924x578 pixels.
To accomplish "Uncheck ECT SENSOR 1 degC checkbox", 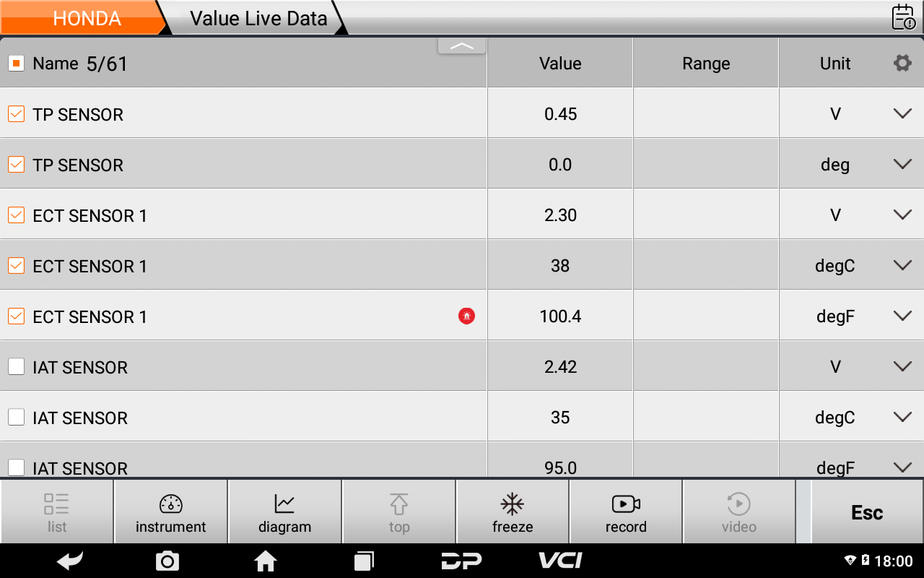I will [16, 266].
